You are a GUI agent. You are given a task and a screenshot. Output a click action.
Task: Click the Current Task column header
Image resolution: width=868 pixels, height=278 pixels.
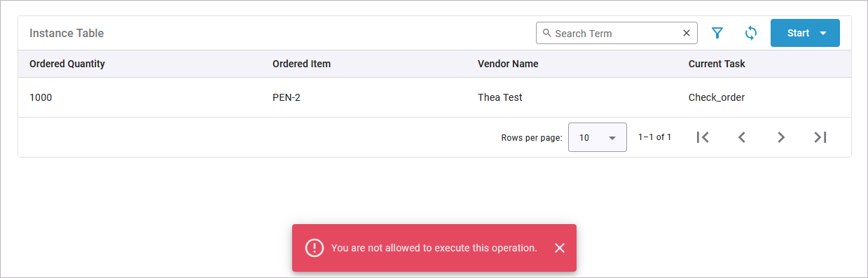coord(717,64)
